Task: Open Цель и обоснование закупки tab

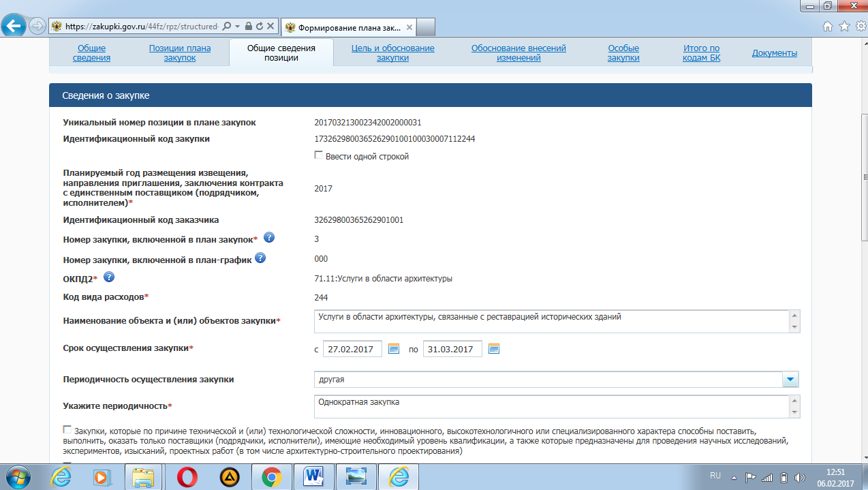Action: click(x=392, y=53)
